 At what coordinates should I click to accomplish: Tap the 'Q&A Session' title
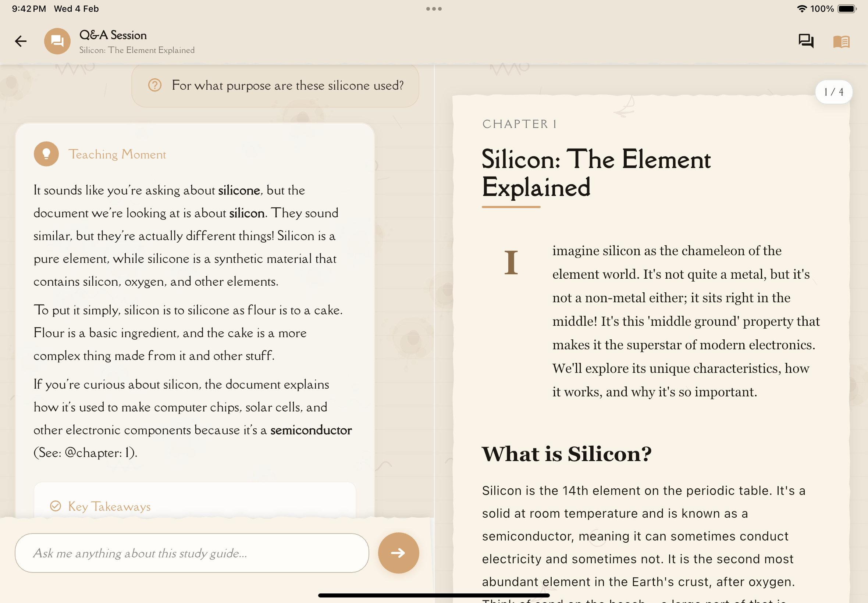coord(113,35)
